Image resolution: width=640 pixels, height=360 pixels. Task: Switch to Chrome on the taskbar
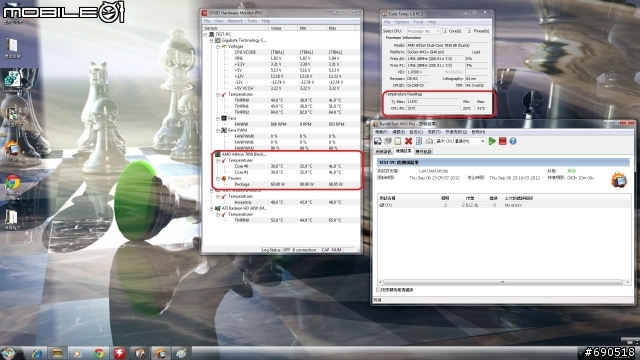tap(98, 353)
